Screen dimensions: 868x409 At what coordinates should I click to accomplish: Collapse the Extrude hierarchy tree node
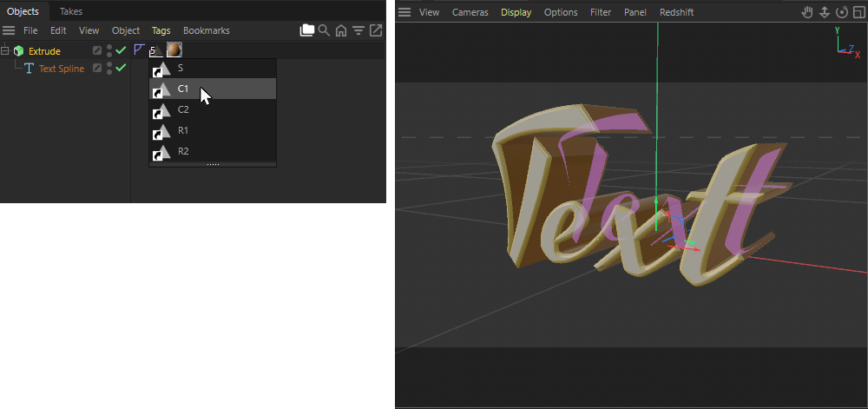[6, 51]
